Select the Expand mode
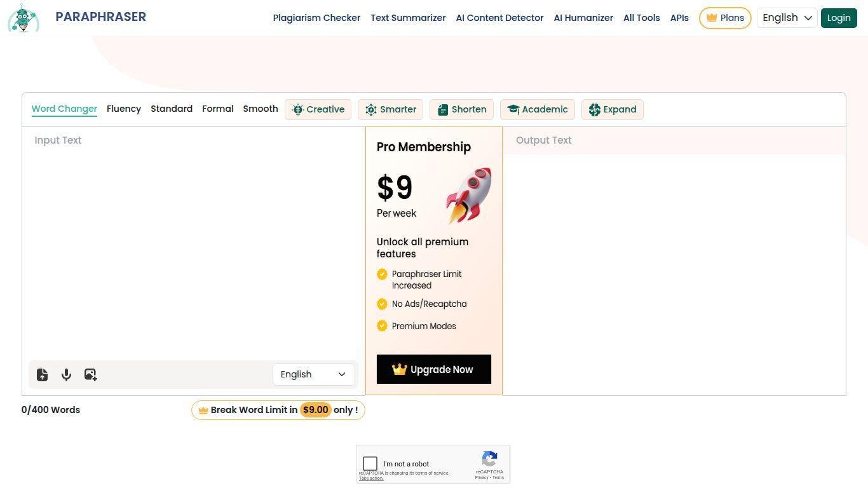The width and height of the screenshot is (868, 488). pos(613,109)
